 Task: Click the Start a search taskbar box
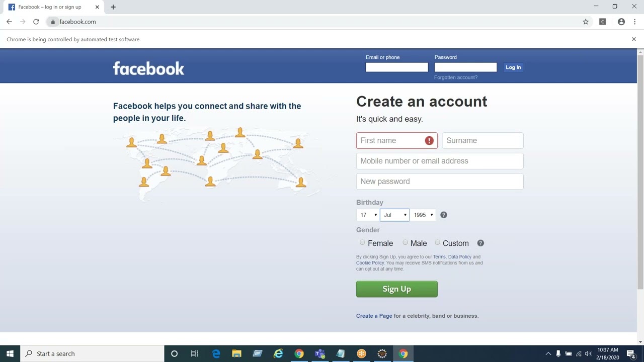pyautogui.click(x=92, y=353)
